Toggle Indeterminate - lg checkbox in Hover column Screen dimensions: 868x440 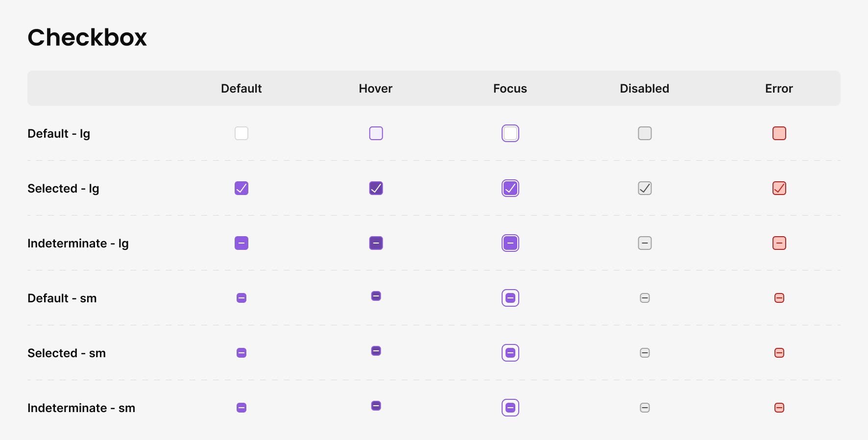click(376, 243)
